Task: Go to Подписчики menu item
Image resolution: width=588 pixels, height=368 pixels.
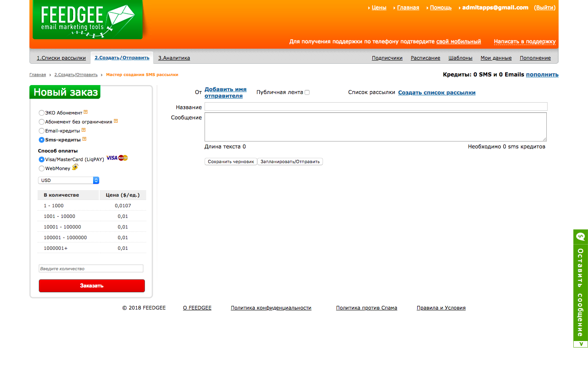Action: 387,58
